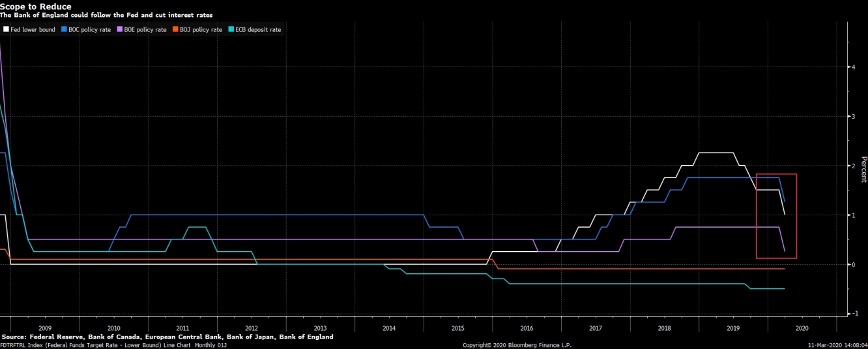Click the "Scope to Reduce" chart title
The image size is (868, 349).
(36, 7)
